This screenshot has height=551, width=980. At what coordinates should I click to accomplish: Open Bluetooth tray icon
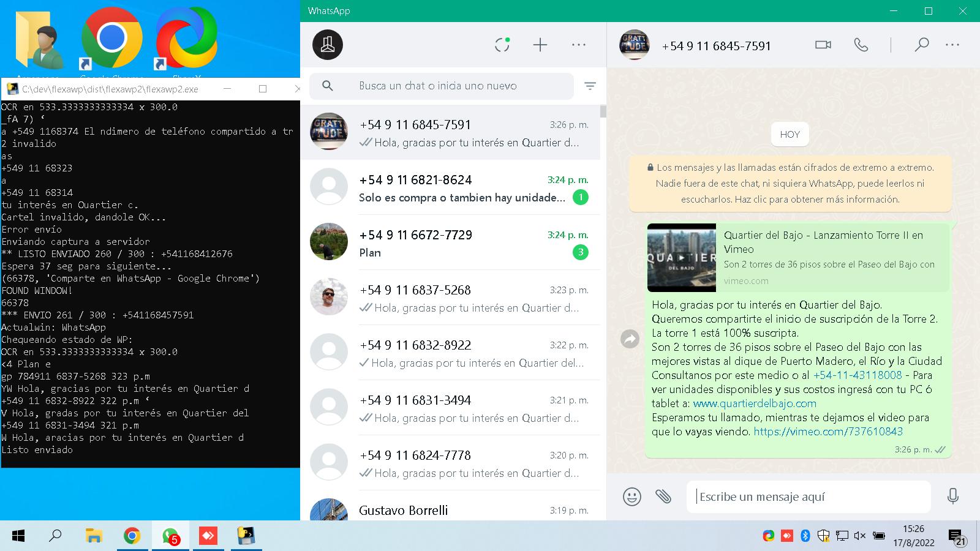tap(805, 536)
